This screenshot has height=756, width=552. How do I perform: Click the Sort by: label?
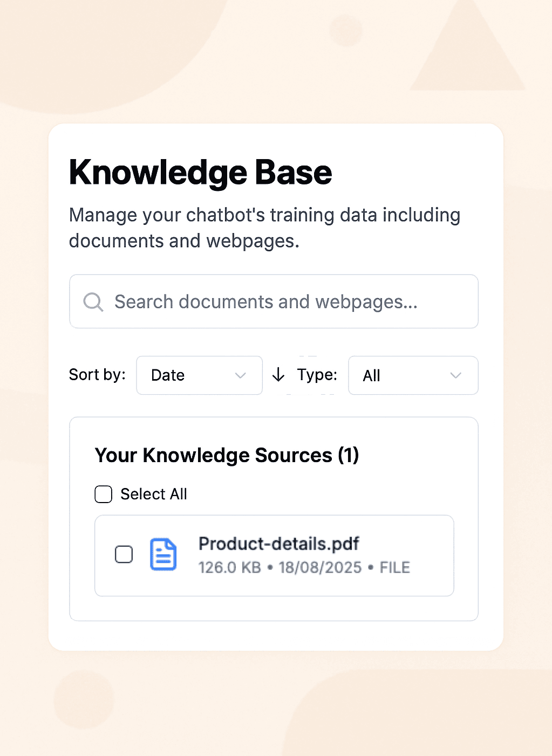[x=97, y=375]
